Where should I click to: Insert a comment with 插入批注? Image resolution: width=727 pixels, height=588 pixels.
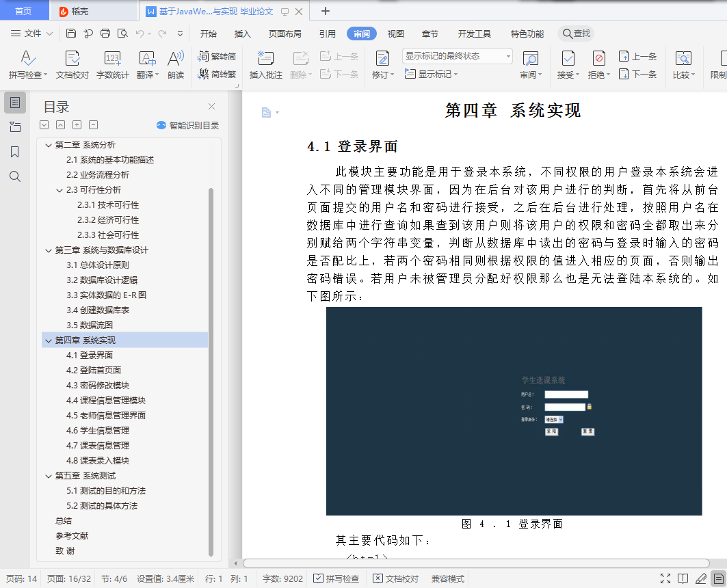pyautogui.click(x=265, y=65)
